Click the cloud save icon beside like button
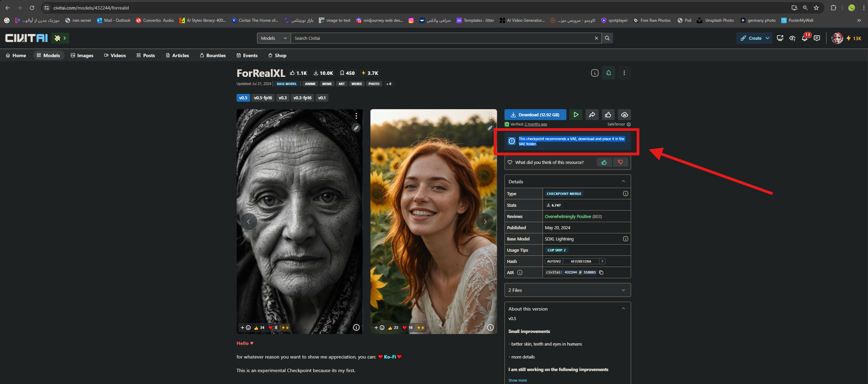 coord(624,115)
